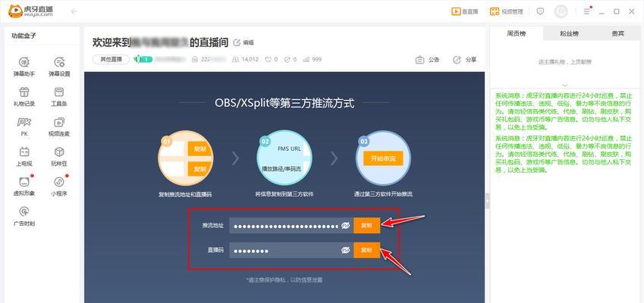This screenshot has width=644, height=303.
Task: Click the 送主播礼物，上贡献榜 text
Action: [x=564, y=62]
